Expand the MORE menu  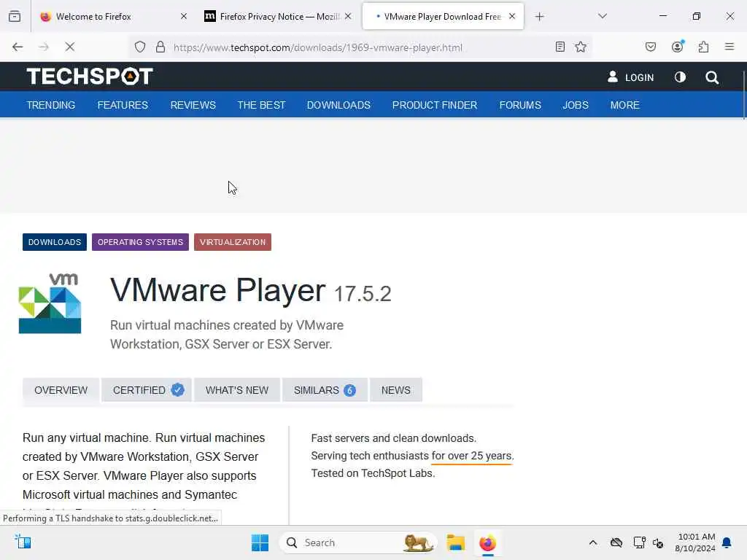625,105
